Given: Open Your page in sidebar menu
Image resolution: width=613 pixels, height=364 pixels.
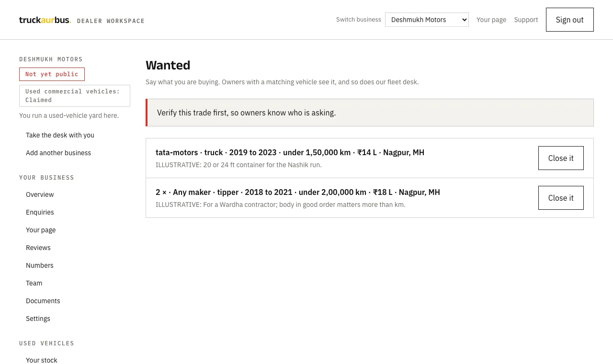Looking at the screenshot, I should pyautogui.click(x=41, y=230).
